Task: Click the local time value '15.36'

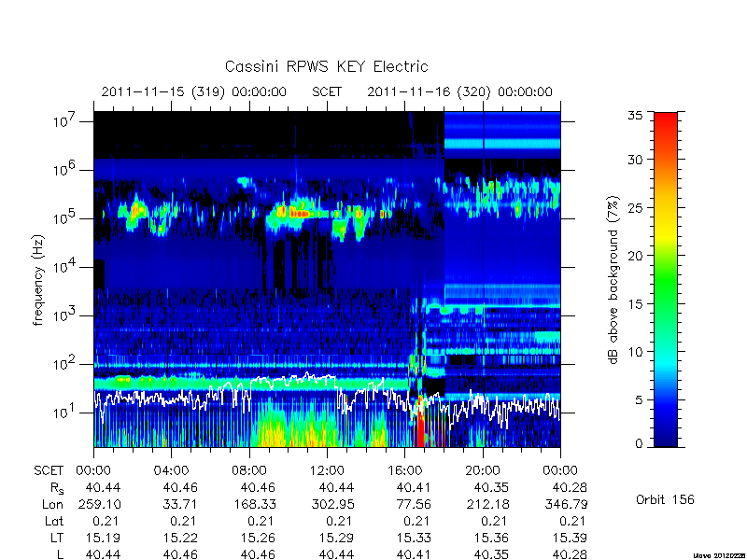Action: [x=491, y=538]
